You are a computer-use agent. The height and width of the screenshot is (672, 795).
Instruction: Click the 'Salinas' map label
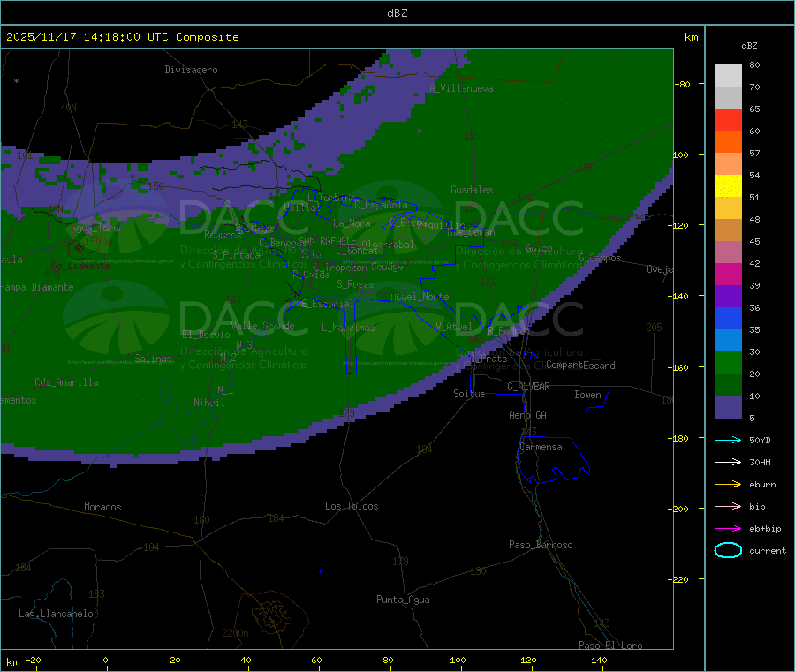point(153,359)
